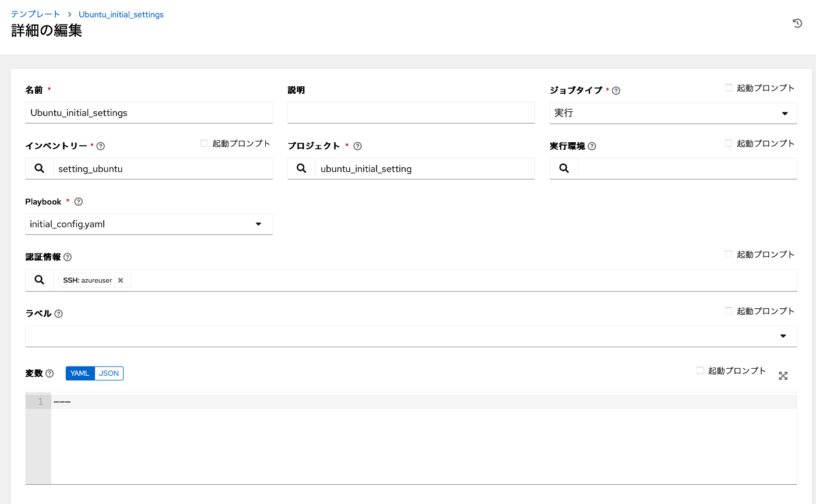Click the help icon next to ジョブタイプ
Image resolution: width=816 pixels, height=504 pixels.
pyautogui.click(x=616, y=91)
